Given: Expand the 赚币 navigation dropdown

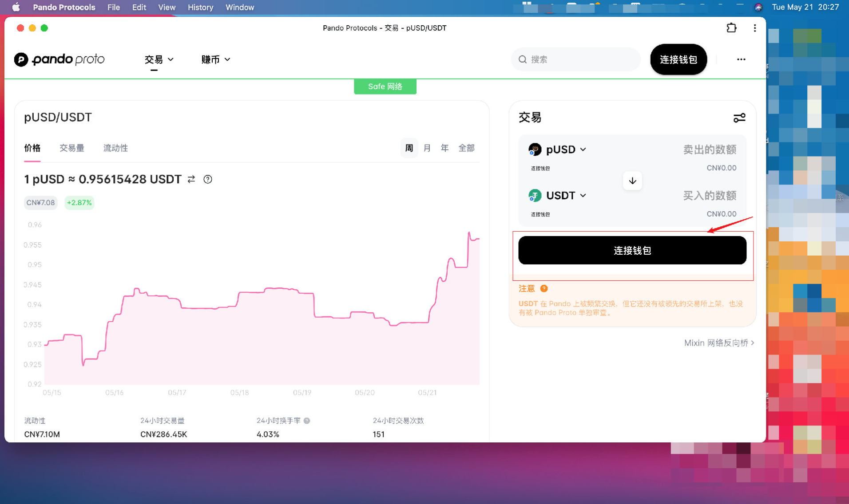Looking at the screenshot, I should pyautogui.click(x=215, y=59).
